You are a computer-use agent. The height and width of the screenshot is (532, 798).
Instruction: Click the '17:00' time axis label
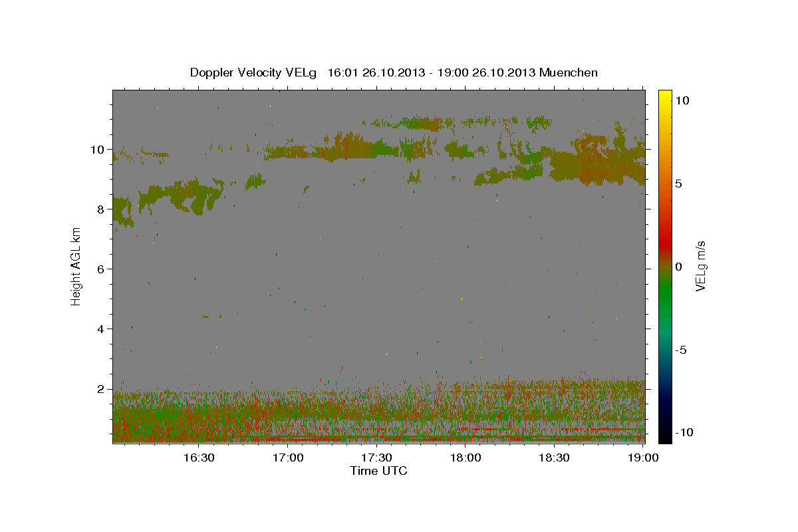click(288, 458)
